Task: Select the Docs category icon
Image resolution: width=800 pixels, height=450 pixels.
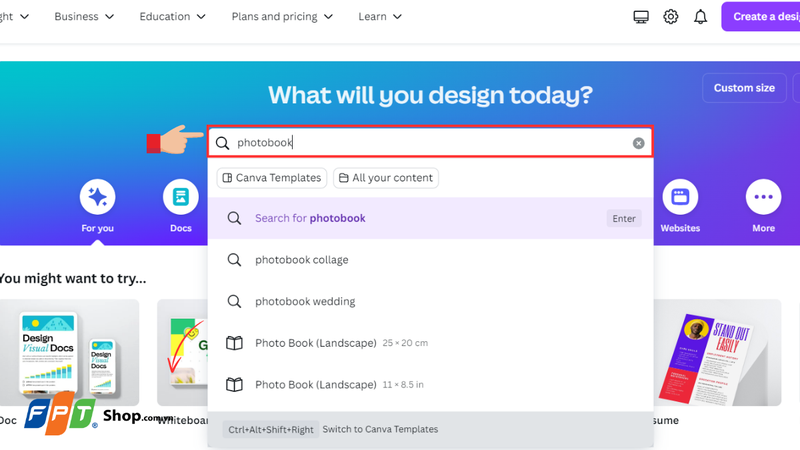Action: [x=181, y=197]
